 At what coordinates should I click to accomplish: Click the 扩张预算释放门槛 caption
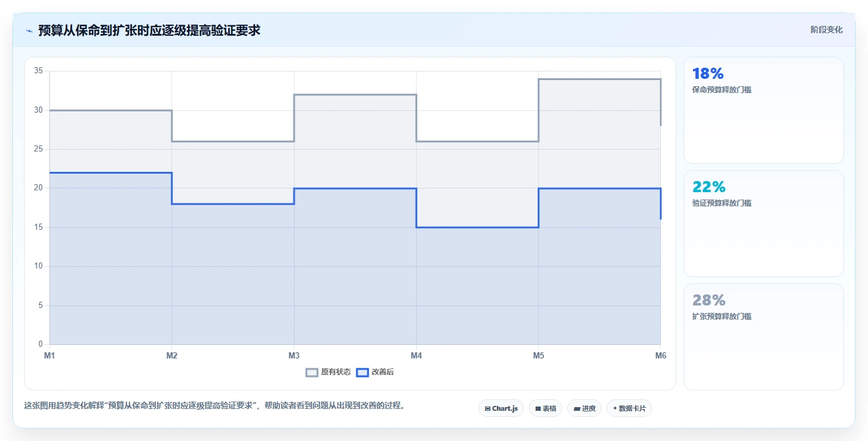click(x=722, y=317)
